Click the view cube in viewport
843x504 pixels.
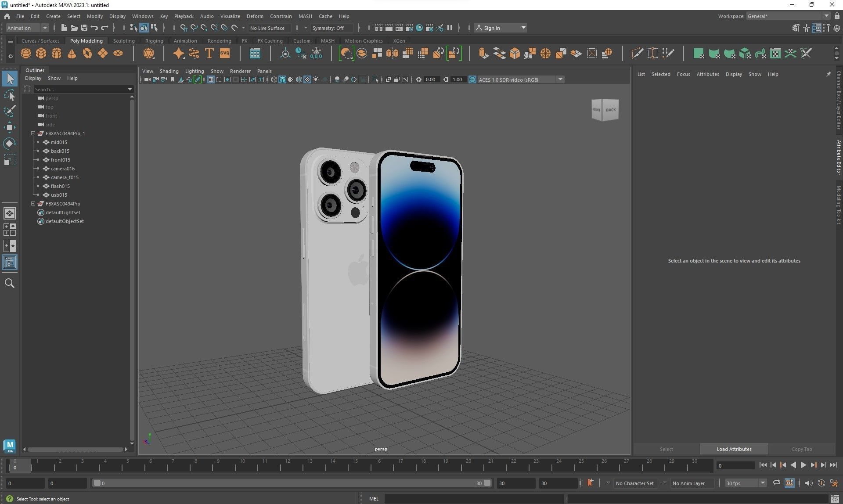(x=605, y=110)
